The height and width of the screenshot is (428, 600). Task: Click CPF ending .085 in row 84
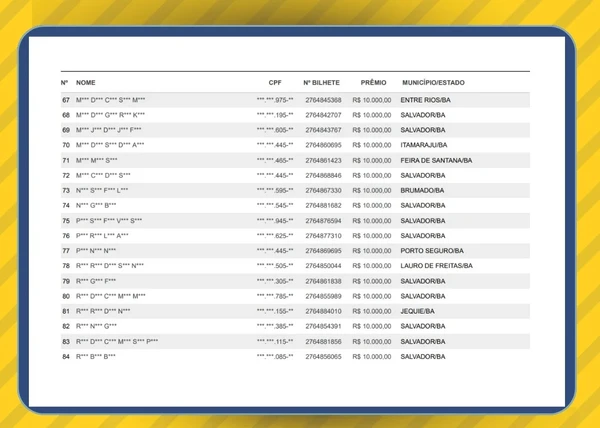tap(275, 357)
